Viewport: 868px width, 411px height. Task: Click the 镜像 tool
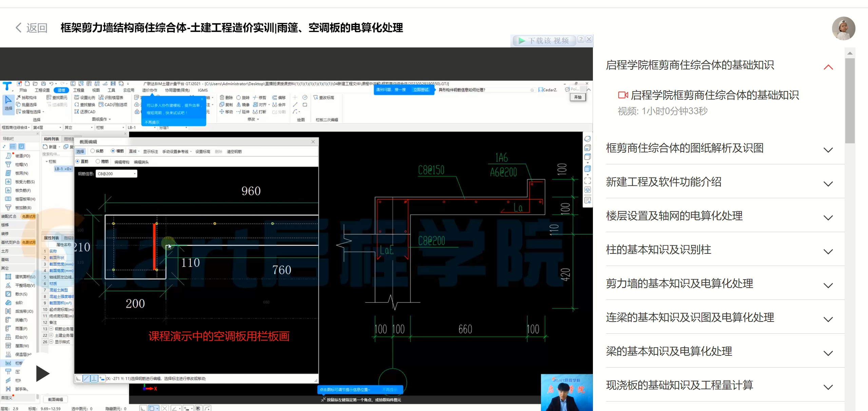click(x=243, y=105)
